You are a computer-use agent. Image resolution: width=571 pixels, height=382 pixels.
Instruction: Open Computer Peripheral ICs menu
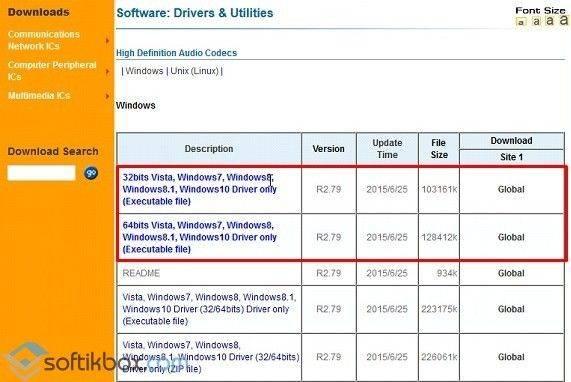tap(52, 71)
